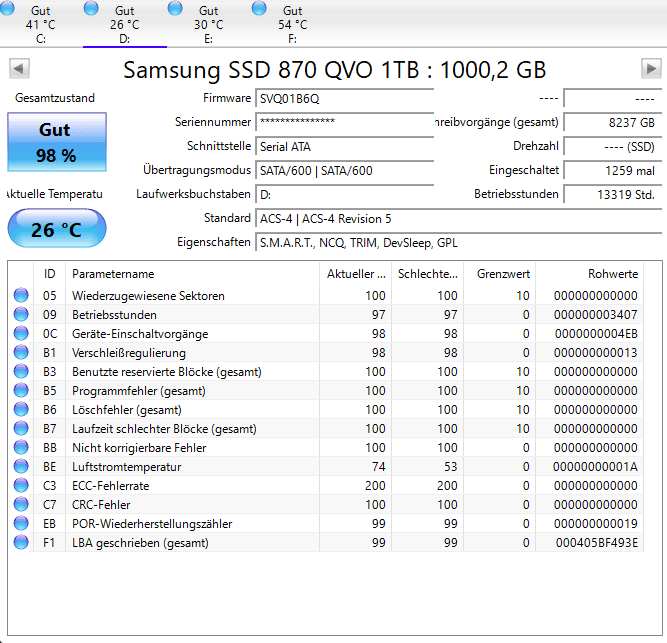Click the Aktueller column header

356,274
